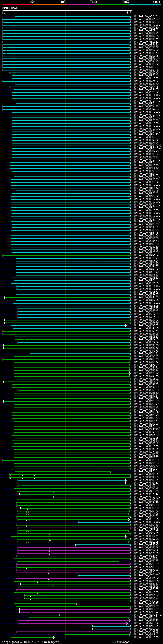The height and width of the screenshot is (644, 163).
Task: Click the UniRef100_B3P533 label
Action: [146, 275]
